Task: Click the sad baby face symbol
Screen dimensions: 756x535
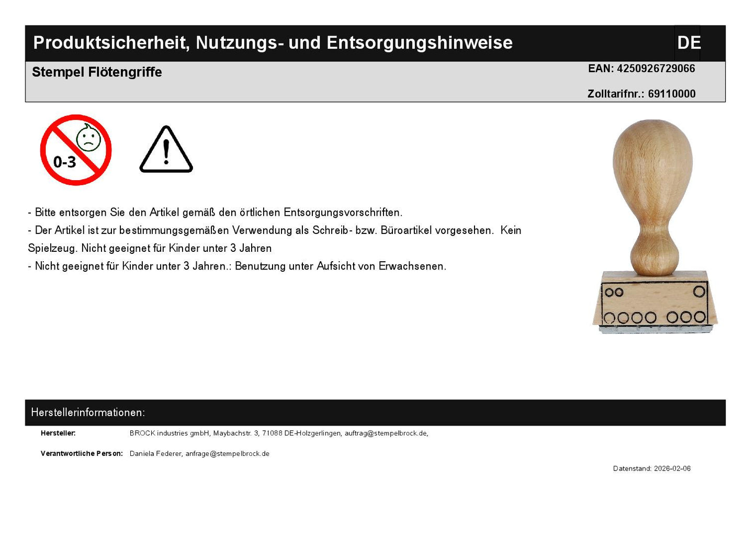Action: [x=88, y=138]
